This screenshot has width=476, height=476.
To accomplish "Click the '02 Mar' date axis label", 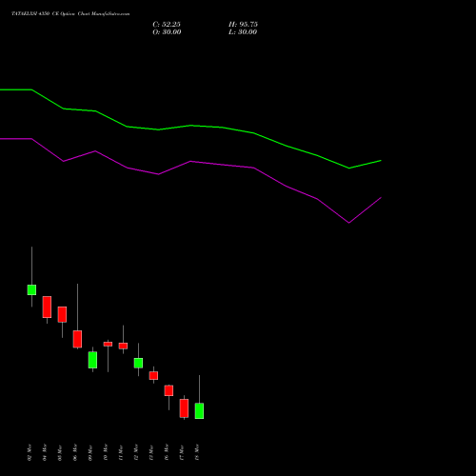I will point(30,452).
